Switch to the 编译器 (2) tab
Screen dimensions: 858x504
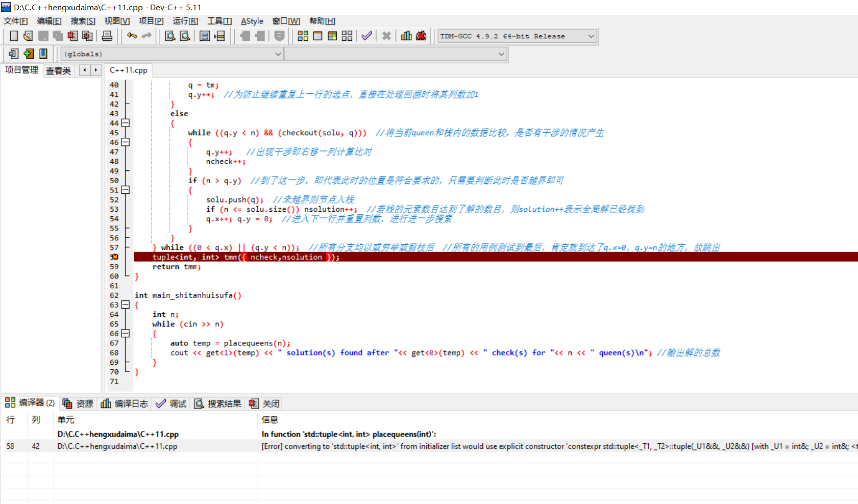[x=30, y=402]
